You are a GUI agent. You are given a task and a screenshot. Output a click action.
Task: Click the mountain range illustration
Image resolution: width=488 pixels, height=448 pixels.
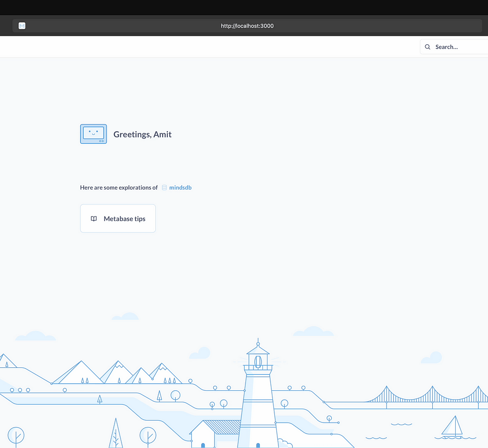[117, 373]
